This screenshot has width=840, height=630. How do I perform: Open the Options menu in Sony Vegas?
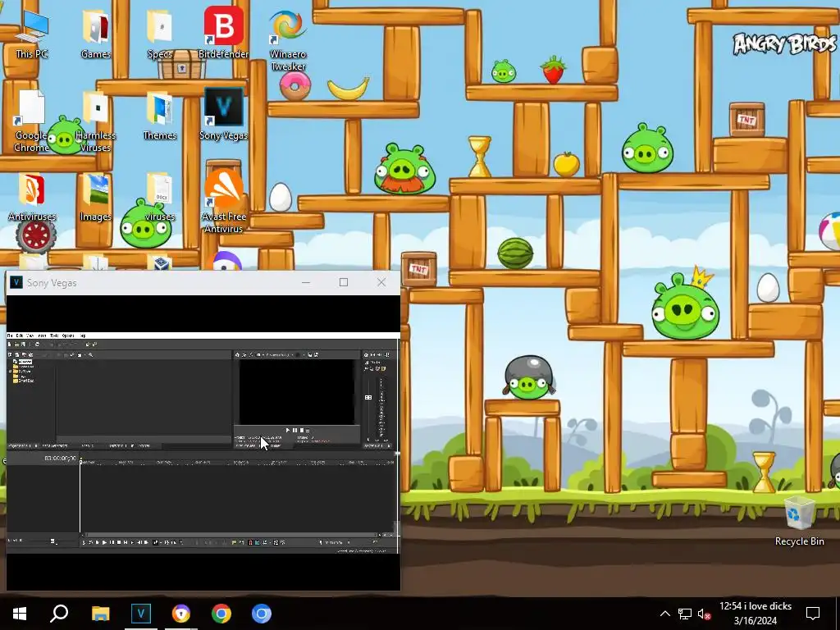68,336
